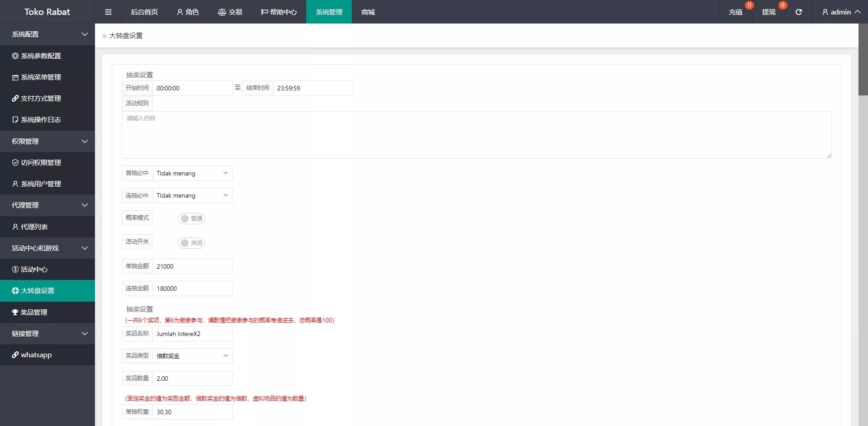Switch to the 商城 top tab
The image size is (868, 426).
[368, 12]
